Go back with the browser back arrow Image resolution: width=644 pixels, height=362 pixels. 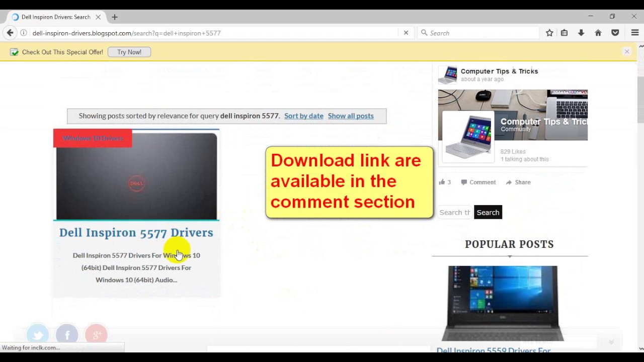click(10, 33)
